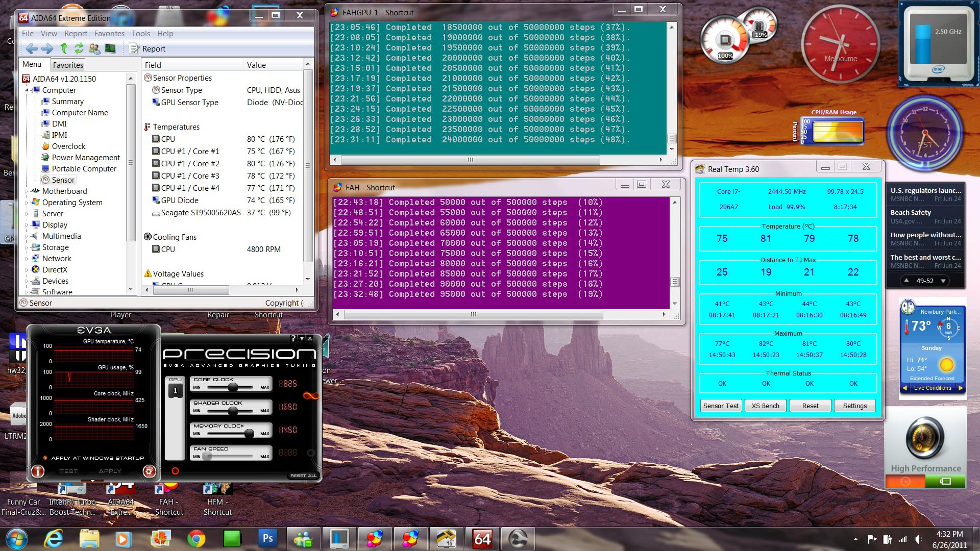Click the XS Bench button in Real Temp
Viewport: 980px width, 551px height.
(765, 406)
